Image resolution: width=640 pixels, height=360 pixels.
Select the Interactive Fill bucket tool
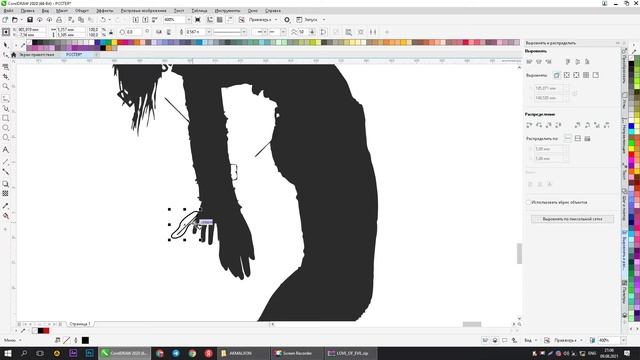tap(5, 216)
